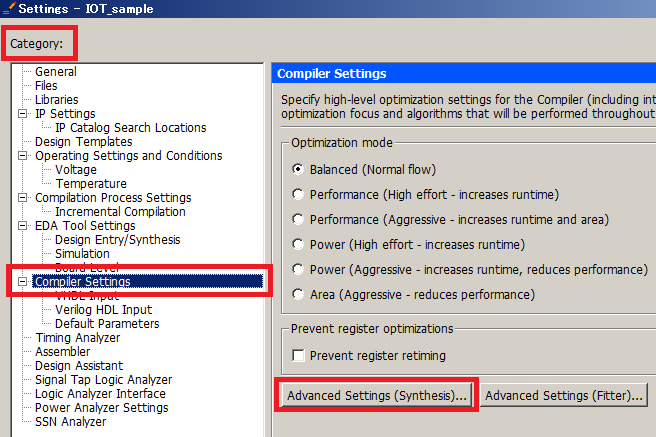Open Advanced Settings (Synthesis) dialog
The width and height of the screenshot is (656, 437).
click(377, 396)
